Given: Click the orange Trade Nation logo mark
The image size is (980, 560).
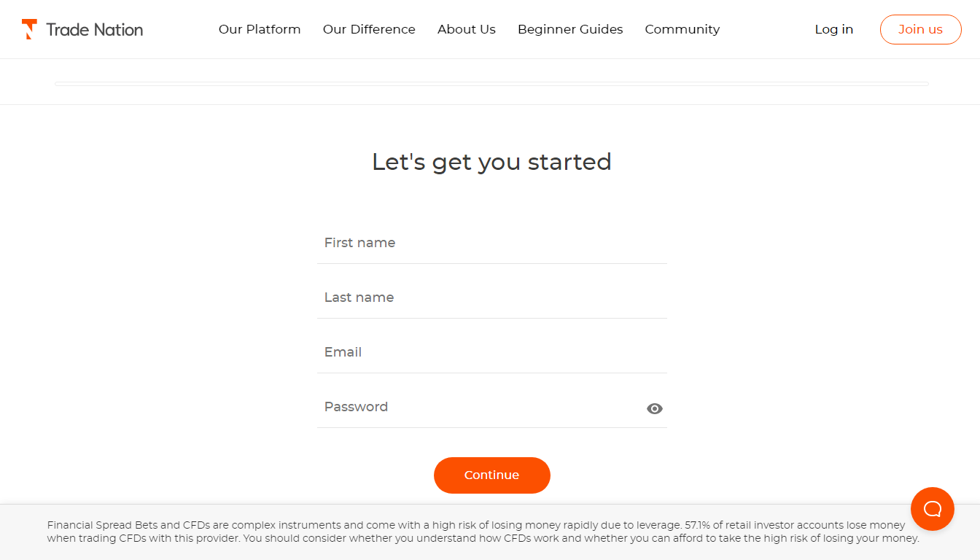Looking at the screenshot, I should click(x=29, y=29).
